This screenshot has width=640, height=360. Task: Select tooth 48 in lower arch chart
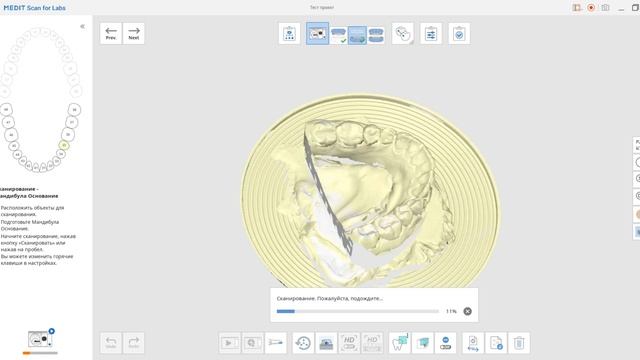pos(6,109)
